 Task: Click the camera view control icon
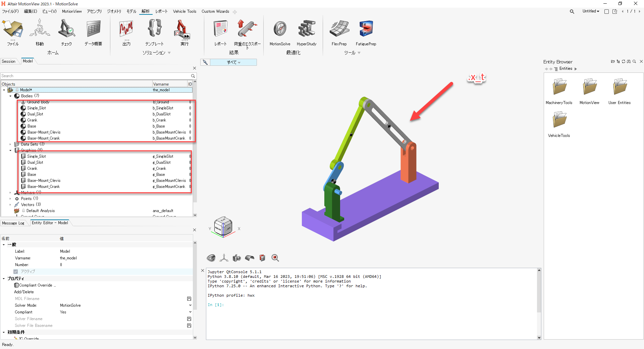[x=237, y=258]
